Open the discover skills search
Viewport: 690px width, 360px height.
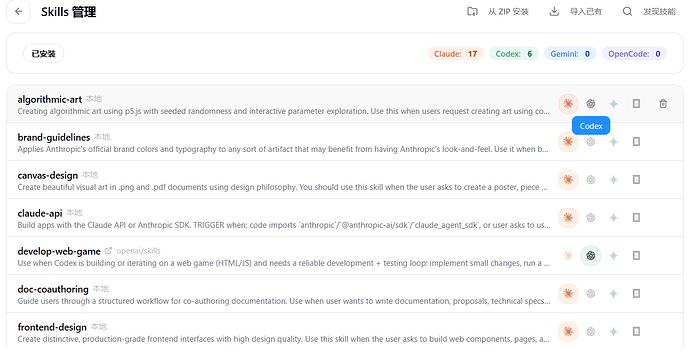coord(650,11)
